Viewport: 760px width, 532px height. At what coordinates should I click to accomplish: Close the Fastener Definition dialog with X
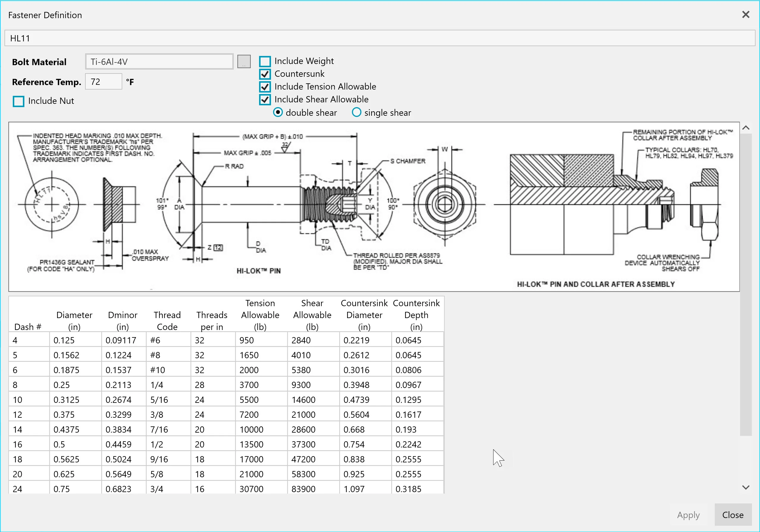[x=745, y=15]
